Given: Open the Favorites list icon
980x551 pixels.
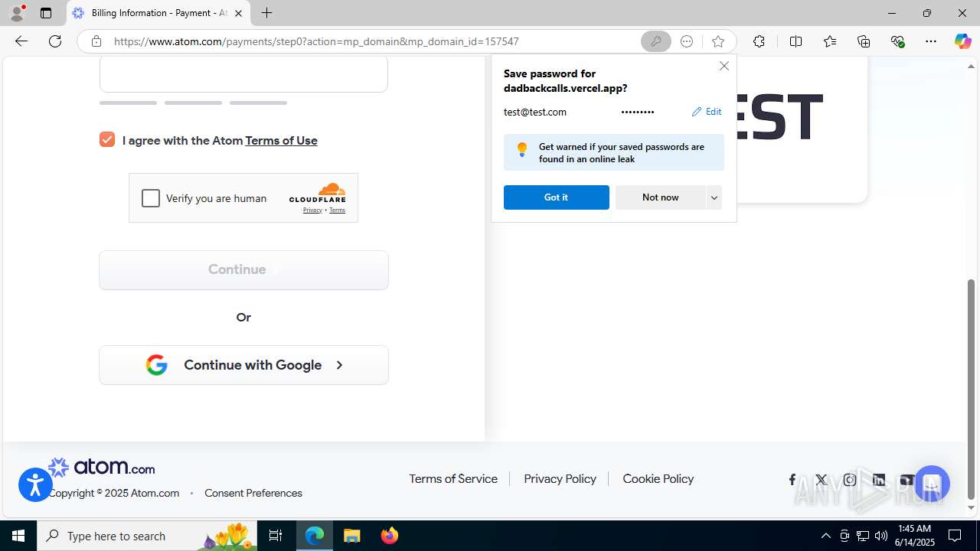Looking at the screenshot, I should pos(829,41).
